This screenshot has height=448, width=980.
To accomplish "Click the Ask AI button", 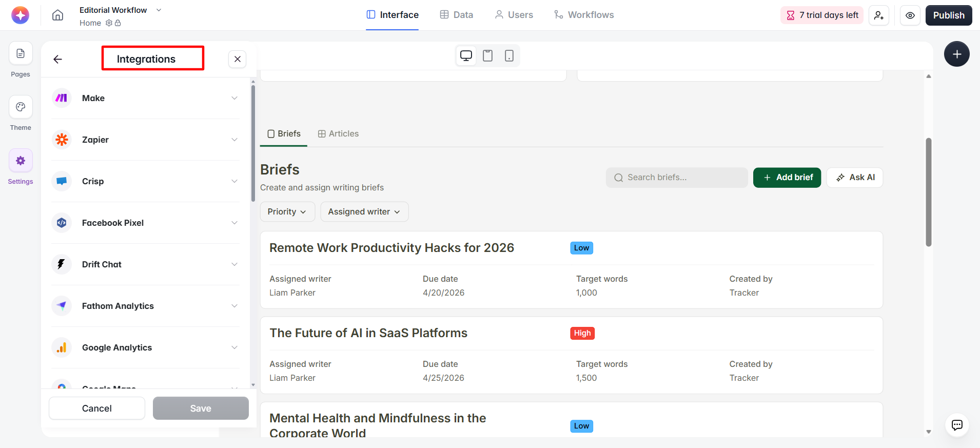I will point(855,178).
